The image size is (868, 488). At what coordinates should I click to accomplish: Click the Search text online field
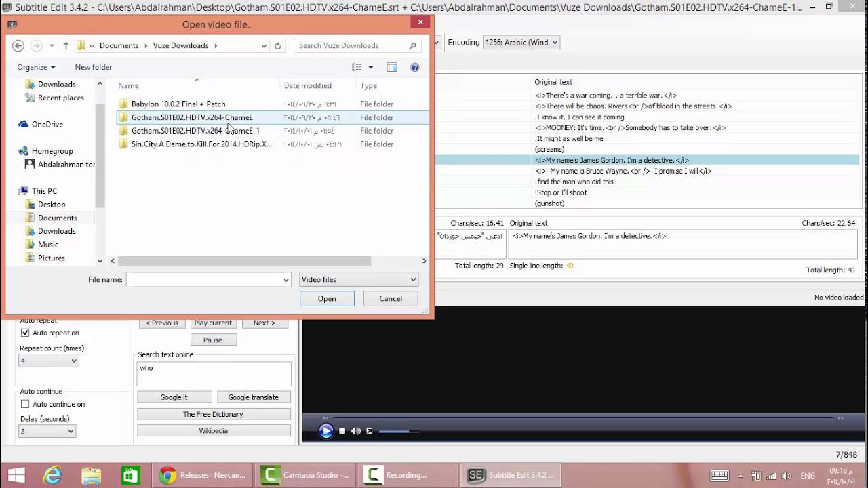tap(214, 373)
